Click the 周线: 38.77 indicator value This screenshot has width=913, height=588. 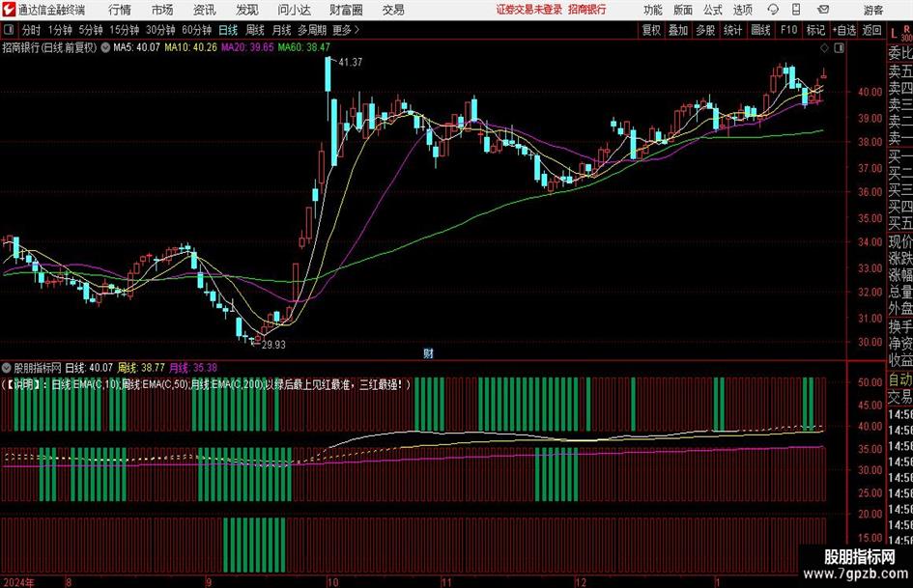[x=141, y=368]
